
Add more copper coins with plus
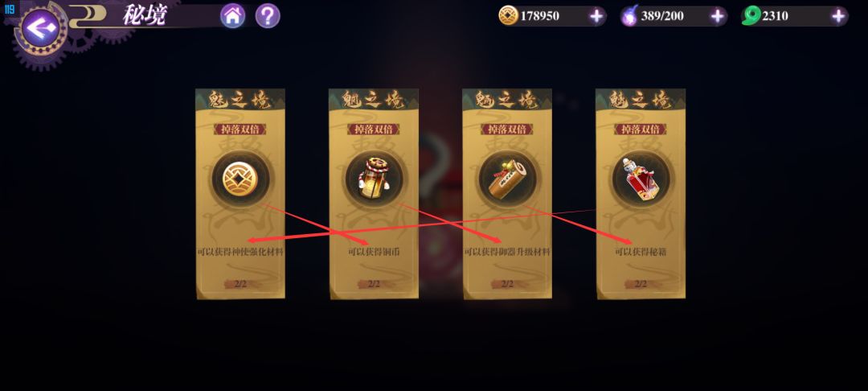tap(596, 16)
